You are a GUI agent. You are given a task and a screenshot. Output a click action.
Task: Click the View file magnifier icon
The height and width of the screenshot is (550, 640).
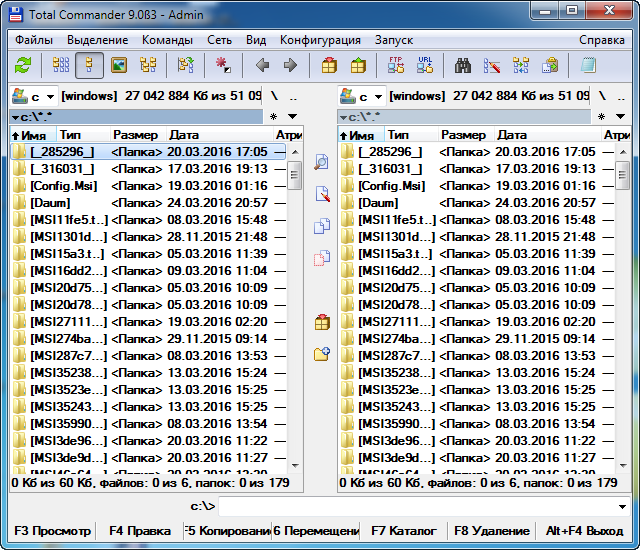pyautogui.click(x=321, y=162)
